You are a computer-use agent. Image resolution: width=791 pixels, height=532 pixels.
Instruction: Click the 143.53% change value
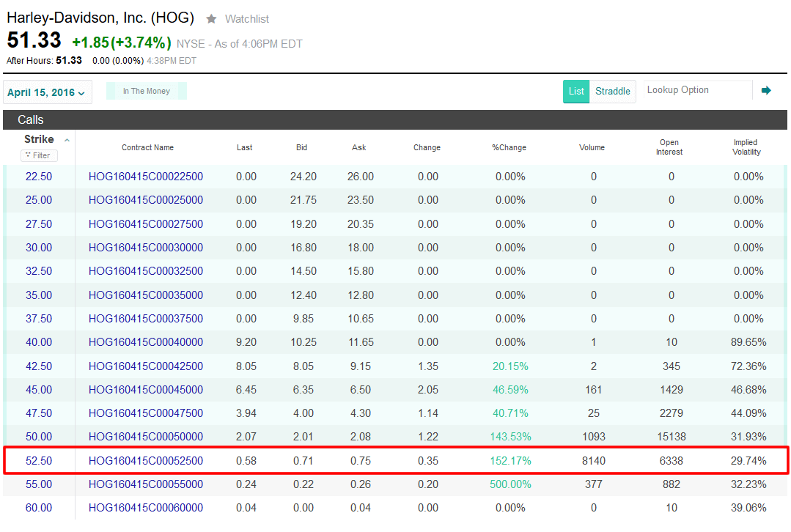(x=510, y=437)
